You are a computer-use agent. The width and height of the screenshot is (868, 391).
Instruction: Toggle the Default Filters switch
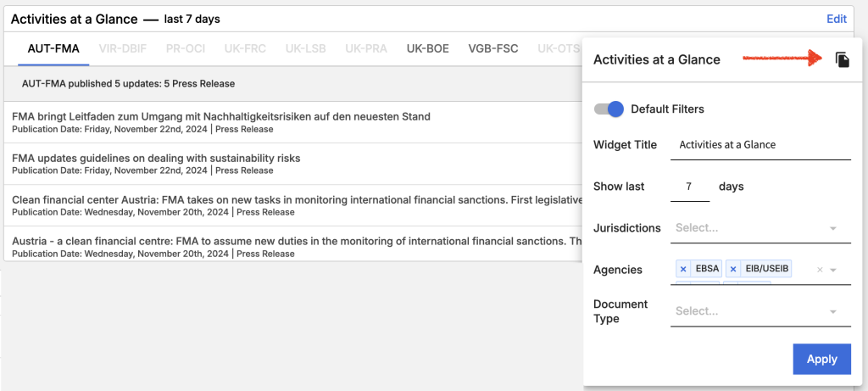coord(609,109)
